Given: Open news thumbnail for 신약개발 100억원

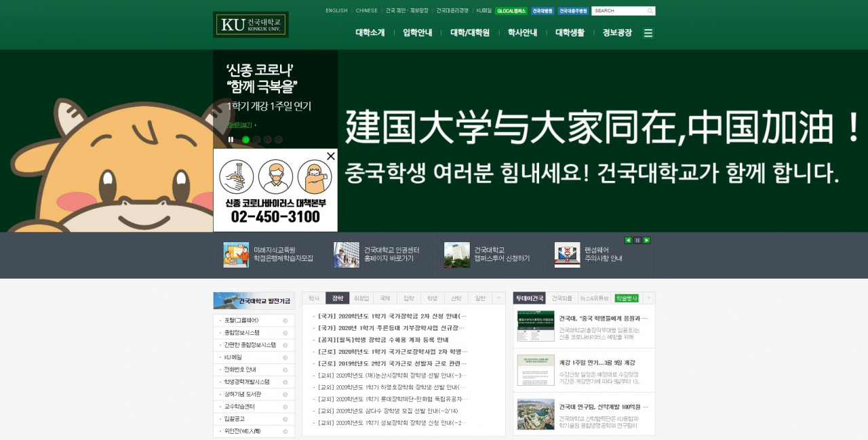Looking at the screenshot, I should (x=536, y=414).
